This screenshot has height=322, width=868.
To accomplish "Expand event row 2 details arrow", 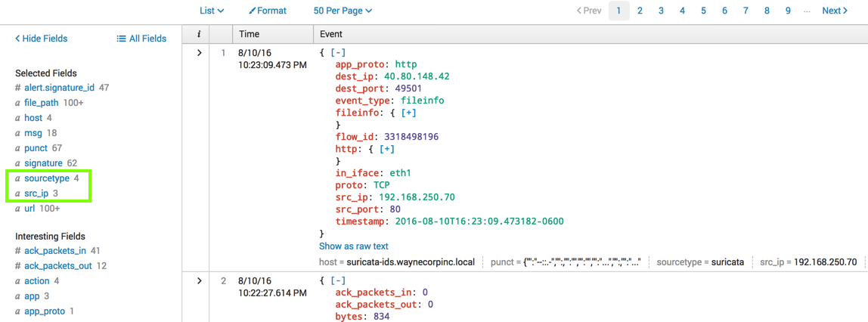I will 199,281.
